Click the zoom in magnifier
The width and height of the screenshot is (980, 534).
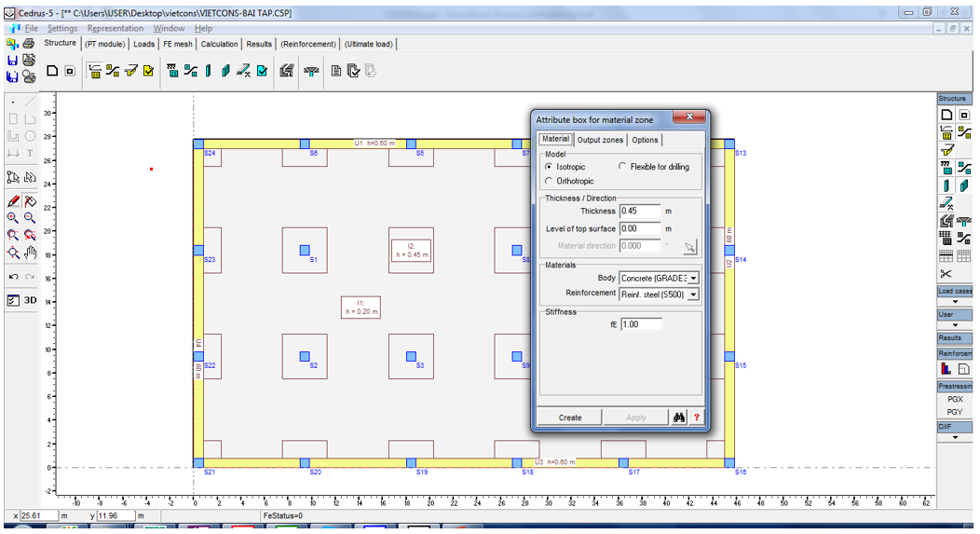(13, 218)
